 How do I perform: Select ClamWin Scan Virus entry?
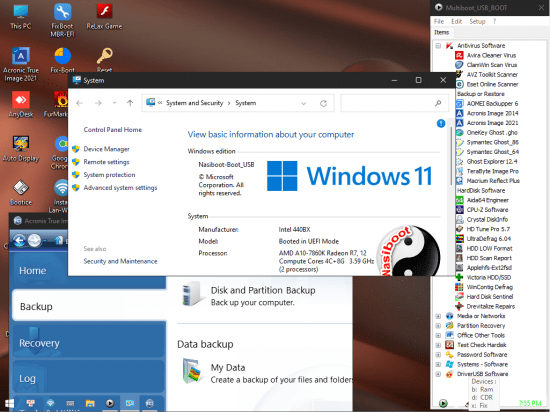[491, 65]
